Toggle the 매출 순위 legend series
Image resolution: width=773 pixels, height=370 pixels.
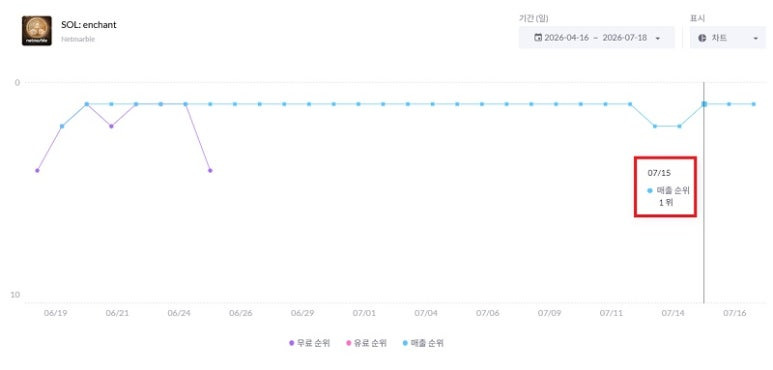(x=423, y=343)
